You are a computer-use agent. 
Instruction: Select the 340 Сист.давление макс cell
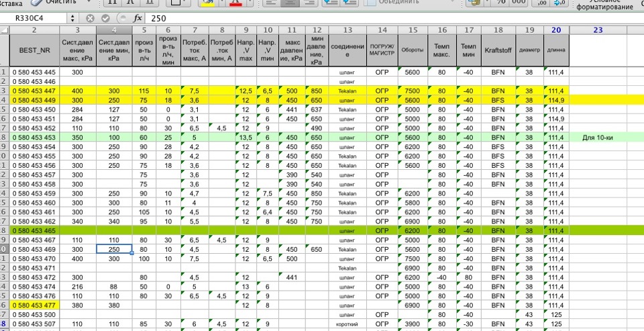pyautogui.click(x=78, y=221)
